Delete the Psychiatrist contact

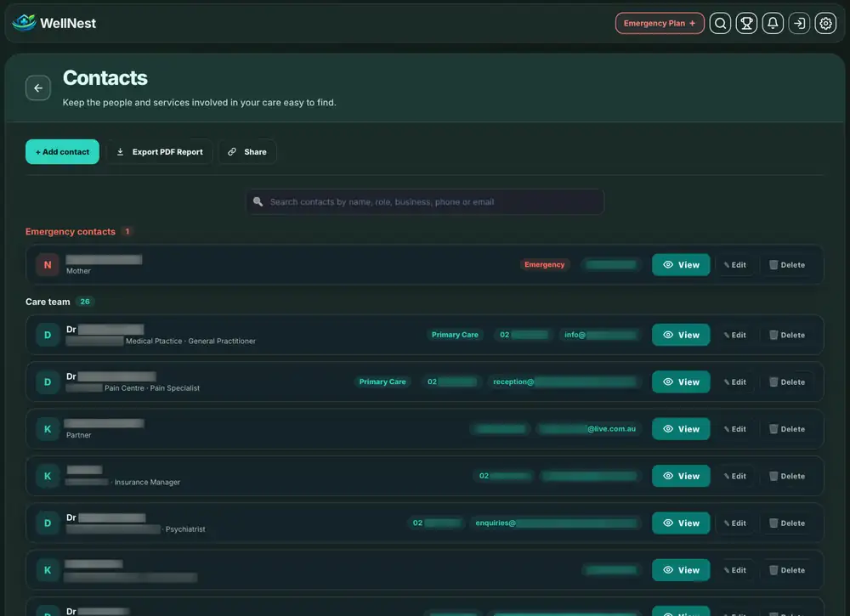pyautogui.click(x=786, y=523)
